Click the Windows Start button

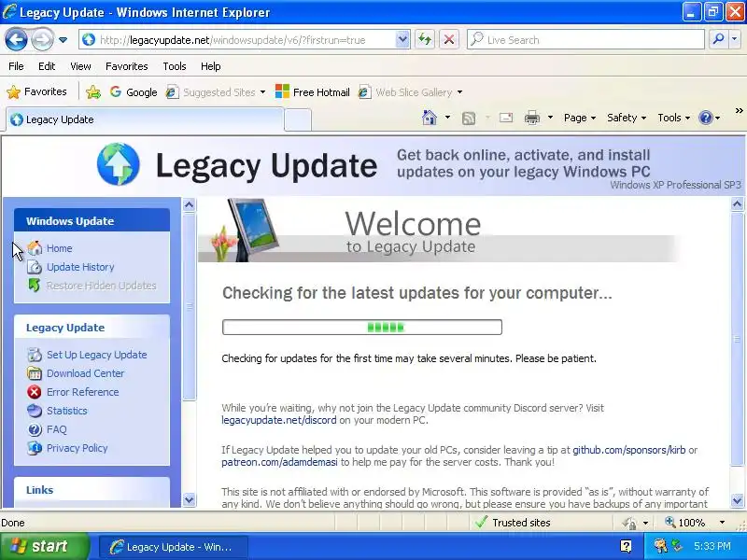pyautogui.click(x=45, y=546)
